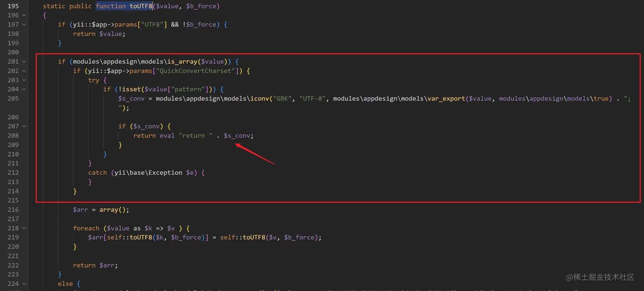Collapse the fold chevron at line 196
The width and height of the screenshot is (644, 291).
[x=24, y=15]
